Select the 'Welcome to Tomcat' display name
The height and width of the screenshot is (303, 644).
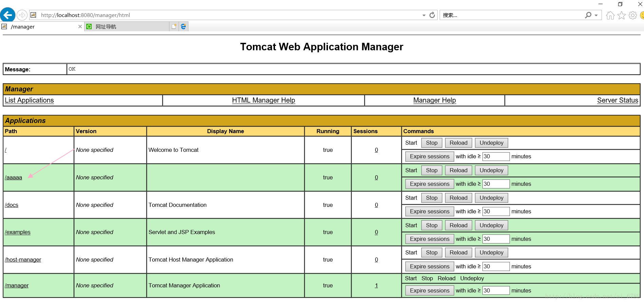pyautogui.click(x=173, y=150)
